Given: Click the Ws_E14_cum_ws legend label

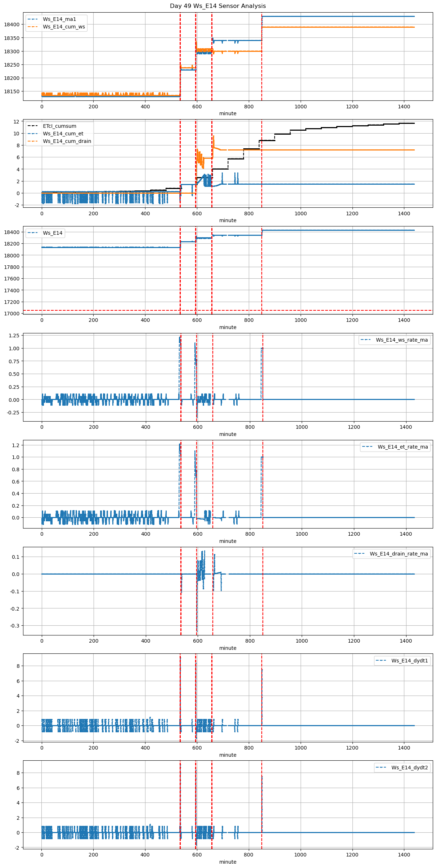Looking at the screenshot, I should (64, 27).
